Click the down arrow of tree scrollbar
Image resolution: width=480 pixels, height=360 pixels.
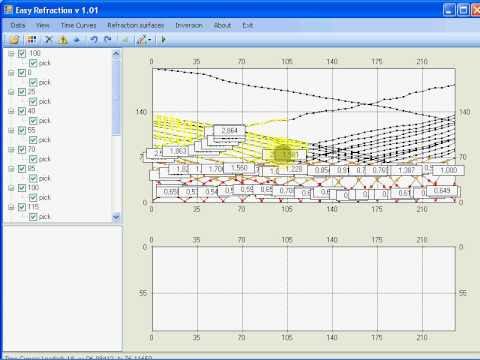[x=116, y=217]
